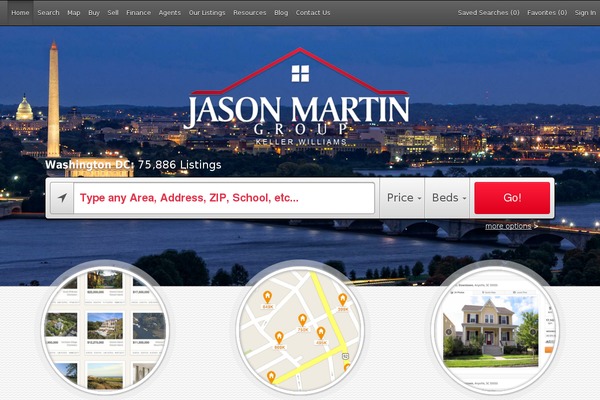Click the red Go! button
The width and height of the screenshot is (600, 400).
(512, 198)
